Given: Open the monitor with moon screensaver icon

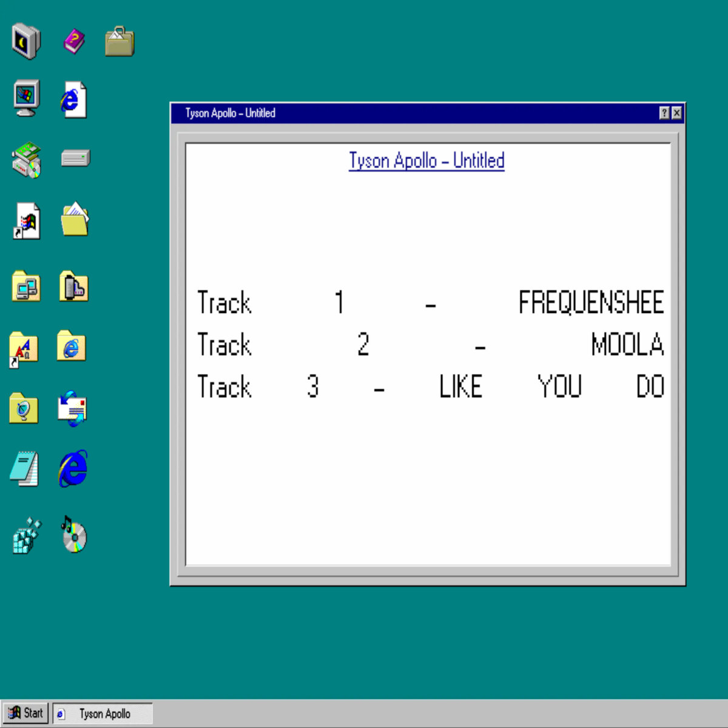Looking at the screenshot, I should point(25,41).
